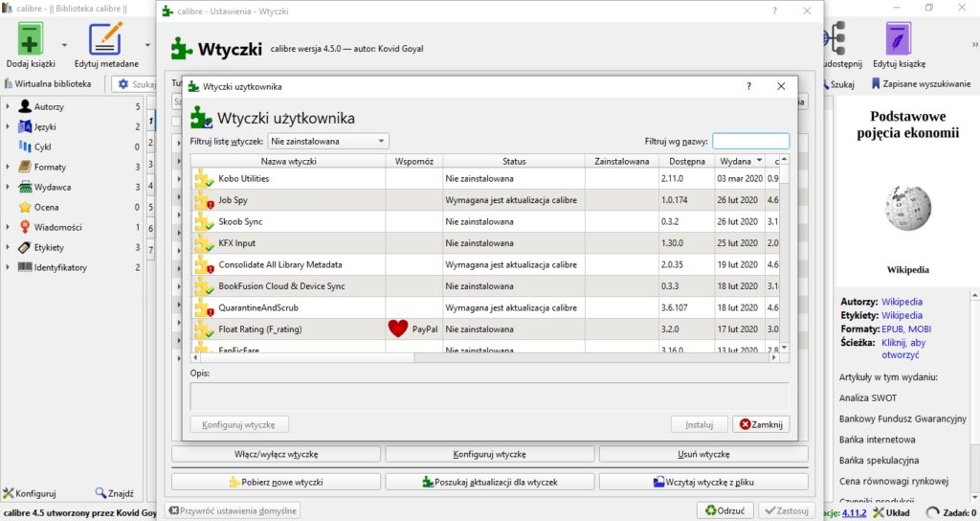Click the Pobierz nowe wtyczki button
The height and width of the screenshot is (521, 980).
pos(276,482)
